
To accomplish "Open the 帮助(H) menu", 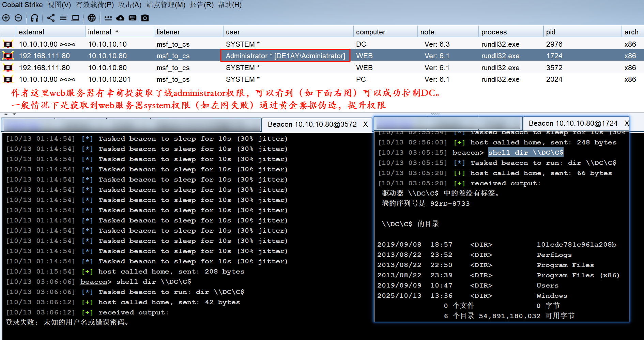I will 230,5.
